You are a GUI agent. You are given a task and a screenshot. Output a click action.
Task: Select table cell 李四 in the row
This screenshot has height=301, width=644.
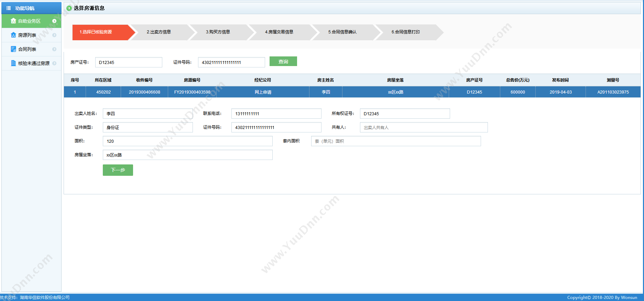(326, 92)
